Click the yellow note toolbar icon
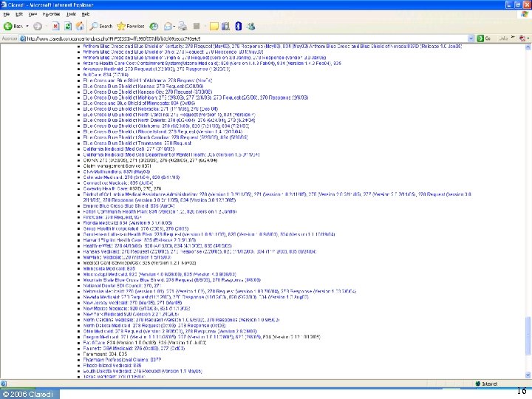The height and width of the screenshot is (399, 532). click(214, 26)
